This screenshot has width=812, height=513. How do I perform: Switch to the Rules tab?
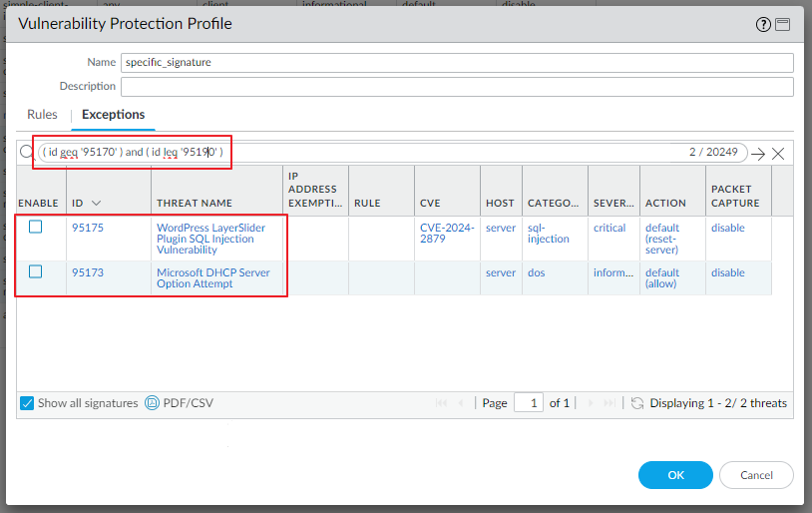pos(42,115)
